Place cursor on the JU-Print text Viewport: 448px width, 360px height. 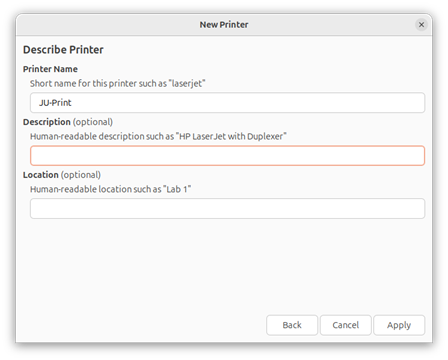pos(55,103)
